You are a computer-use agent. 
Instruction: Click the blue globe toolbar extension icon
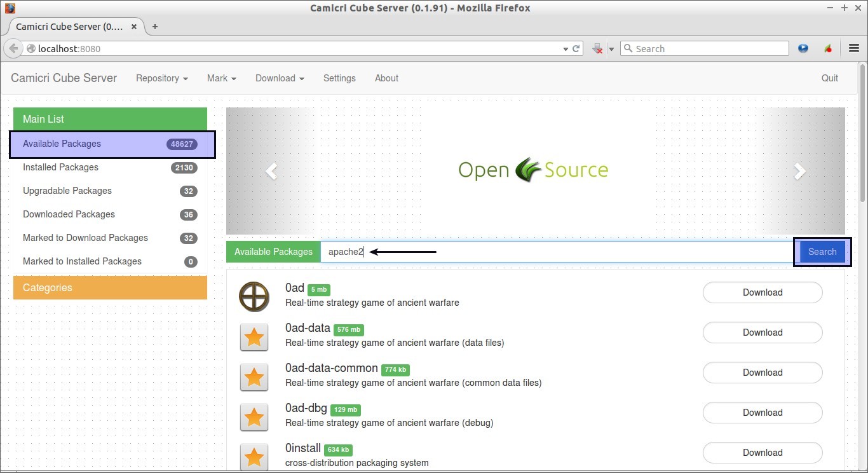[x=803, y=48]
